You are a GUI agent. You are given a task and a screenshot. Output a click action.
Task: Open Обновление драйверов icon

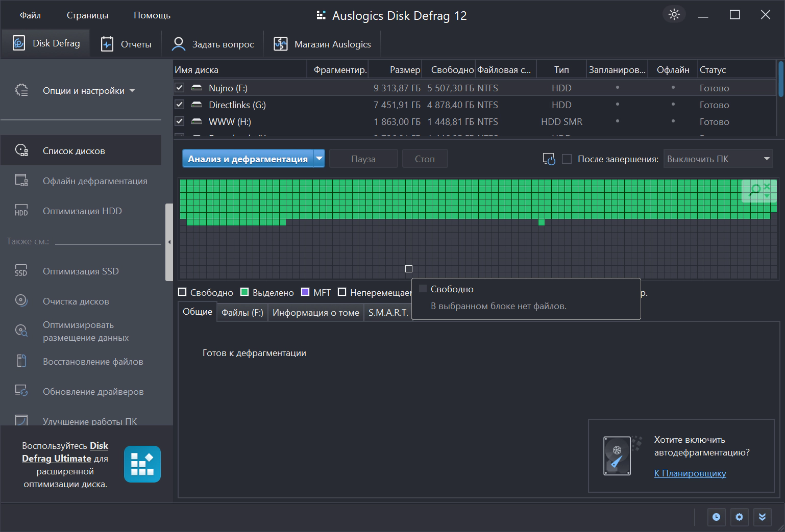pyautogui.click(x=21, y=391)
